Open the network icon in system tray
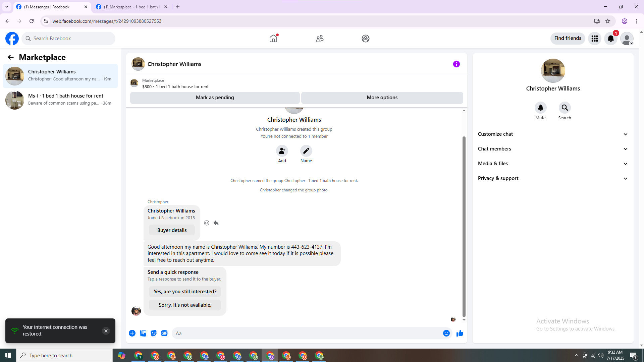Screen dimensions: 644x362 point(593,355)
